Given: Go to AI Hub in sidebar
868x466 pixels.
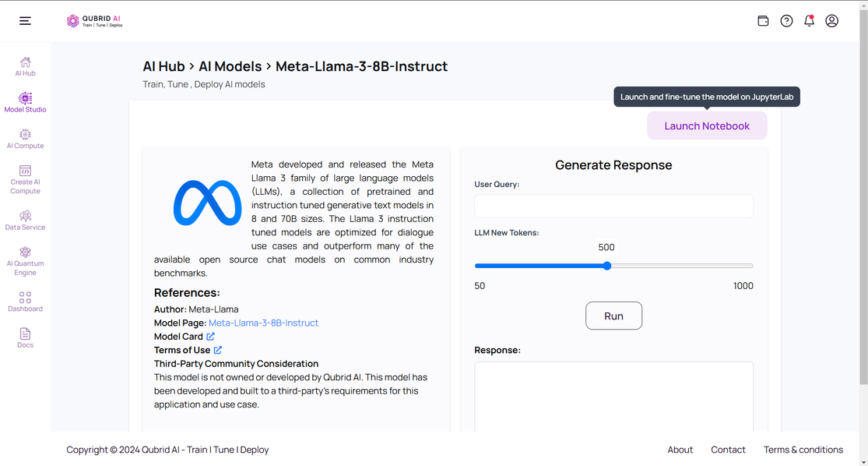Looking at the screenshot, I should pyautogui.click(x=25, y=66).
